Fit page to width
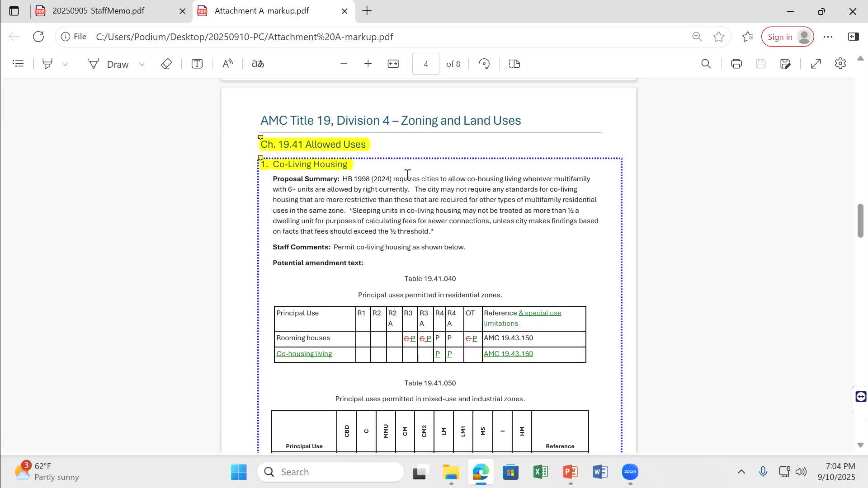The width and height of the screenshot is (868, 488). point(393,64)
